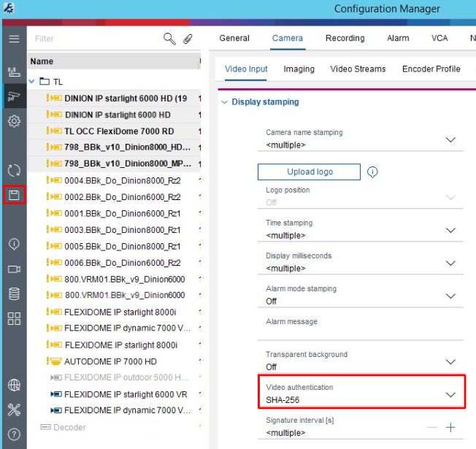
Task: Open the gear Preferences icon in the sidebar
Action: [x=14, y=121]
